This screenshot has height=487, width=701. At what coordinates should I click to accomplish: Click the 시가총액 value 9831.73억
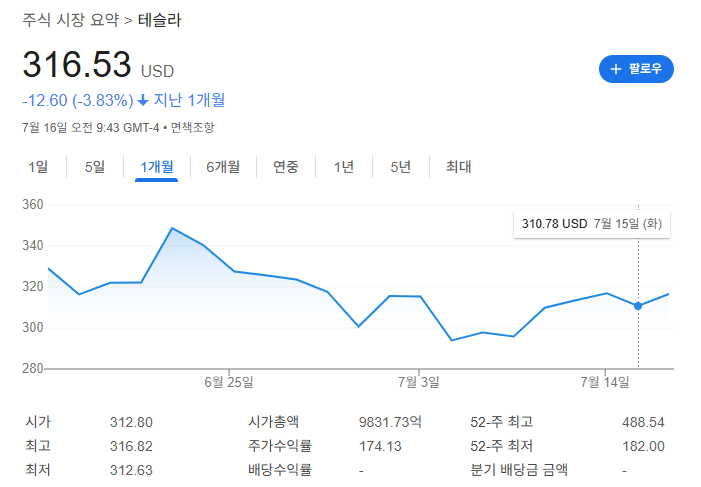[x=390, y=422]
